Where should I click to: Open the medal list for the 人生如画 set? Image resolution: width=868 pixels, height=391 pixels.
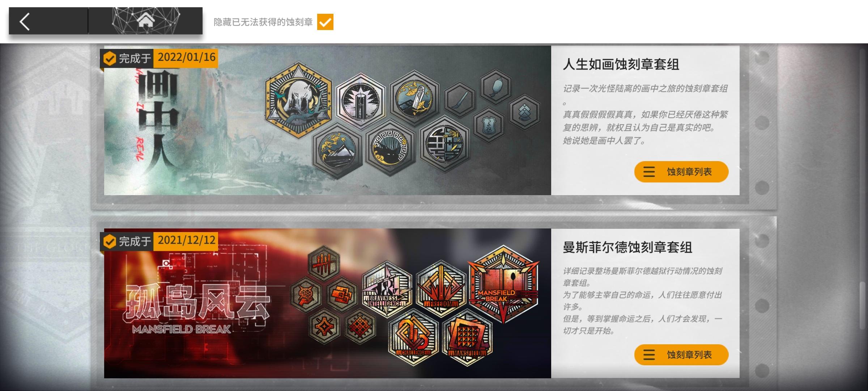click(681, 172)
